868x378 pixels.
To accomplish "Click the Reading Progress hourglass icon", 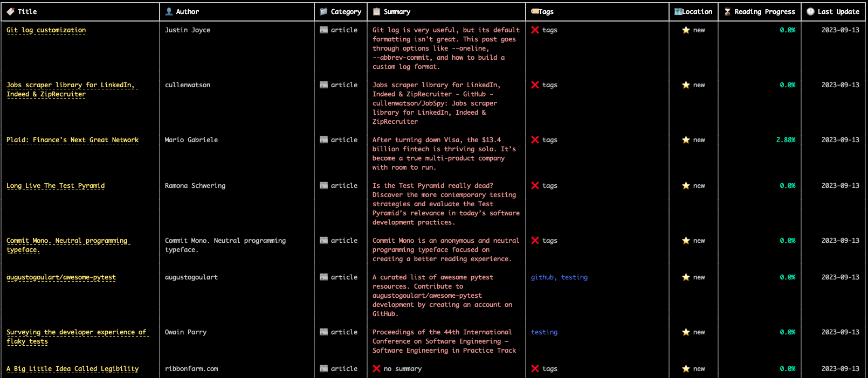I will click(x=727, y=11).
